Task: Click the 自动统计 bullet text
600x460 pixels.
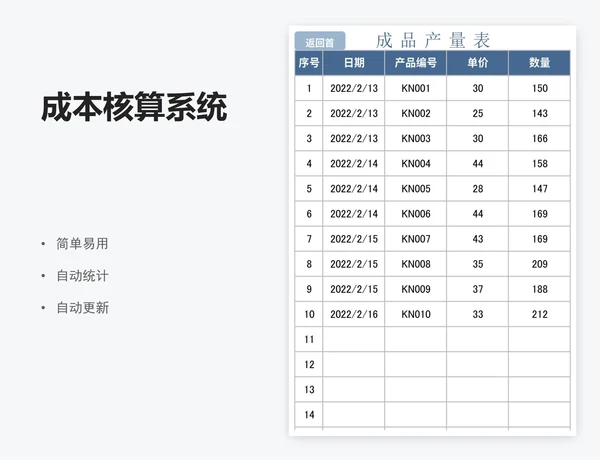Action: click(x=82, y=276)
